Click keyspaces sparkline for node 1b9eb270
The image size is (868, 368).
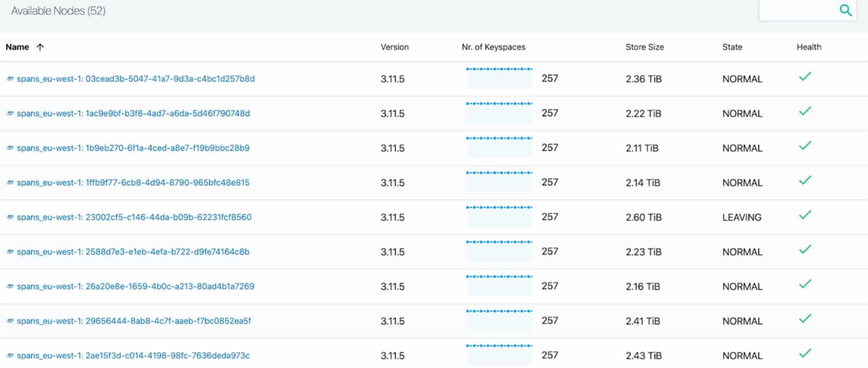(x=499, y=147)
